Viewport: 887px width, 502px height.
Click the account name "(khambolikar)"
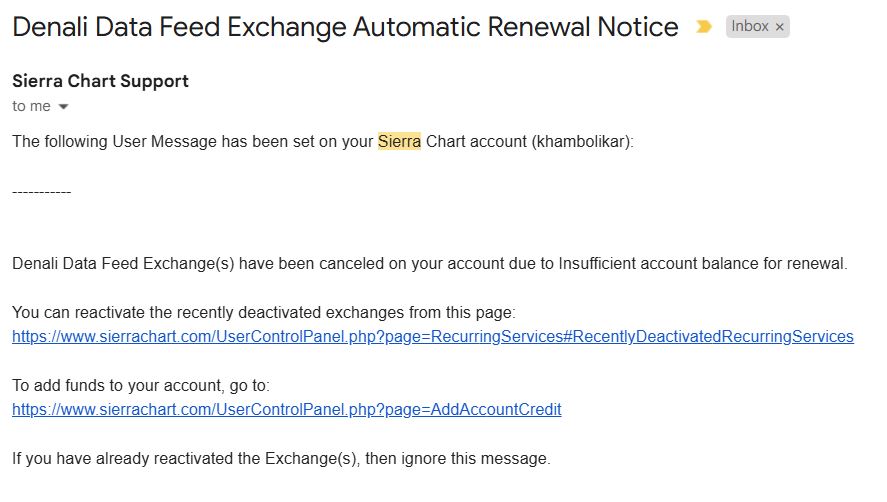pos(584,142)
